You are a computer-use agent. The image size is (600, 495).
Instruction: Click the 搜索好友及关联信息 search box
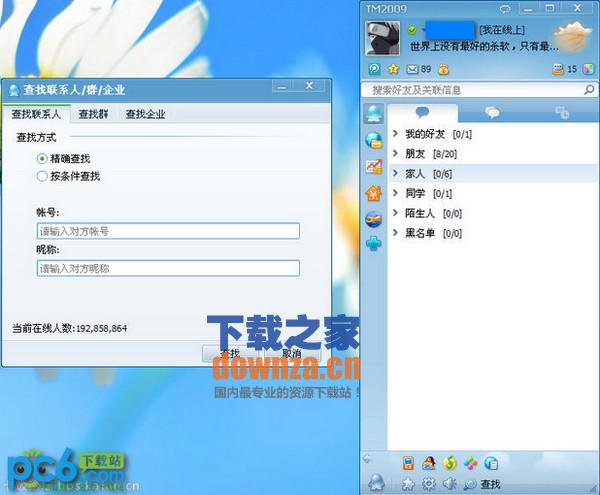pyautogui.click(x=474, y=90)
